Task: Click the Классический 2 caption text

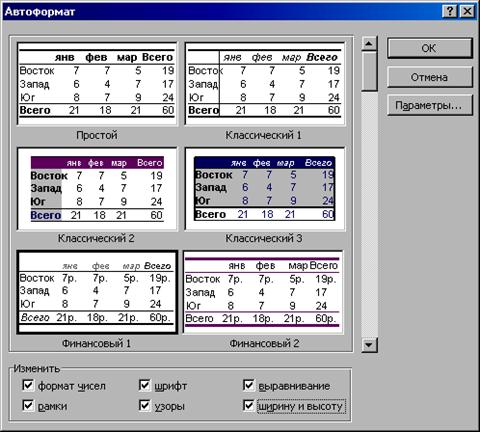Action: click(x=96, y=238)
